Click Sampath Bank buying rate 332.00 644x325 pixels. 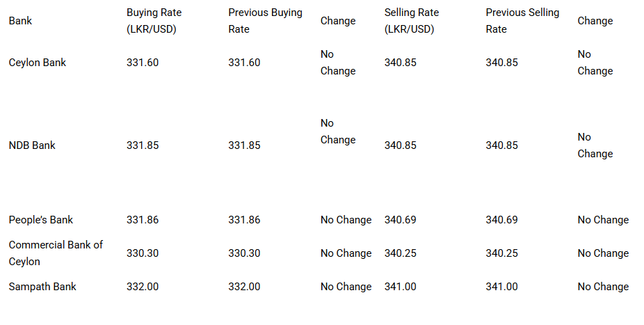[x=143, y=287]
